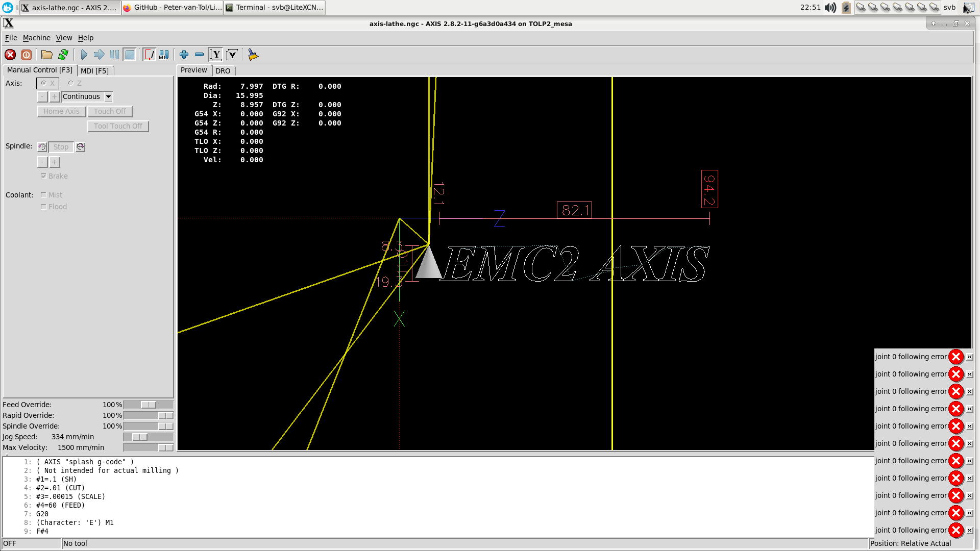Click the Tool Touch Off button

pyautogui.click(x=118, y=126)
